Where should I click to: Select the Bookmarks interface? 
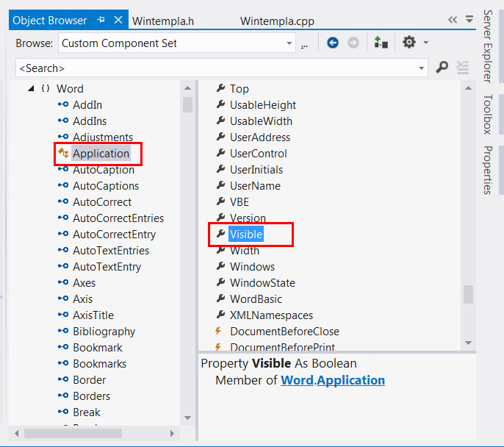(x=99, y=363)
